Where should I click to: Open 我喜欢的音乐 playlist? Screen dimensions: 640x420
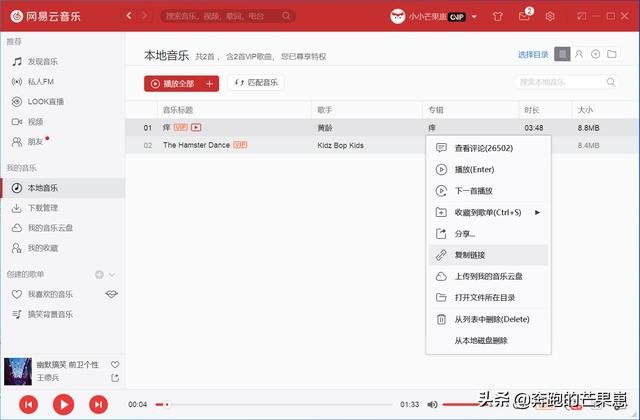(50, 294)
